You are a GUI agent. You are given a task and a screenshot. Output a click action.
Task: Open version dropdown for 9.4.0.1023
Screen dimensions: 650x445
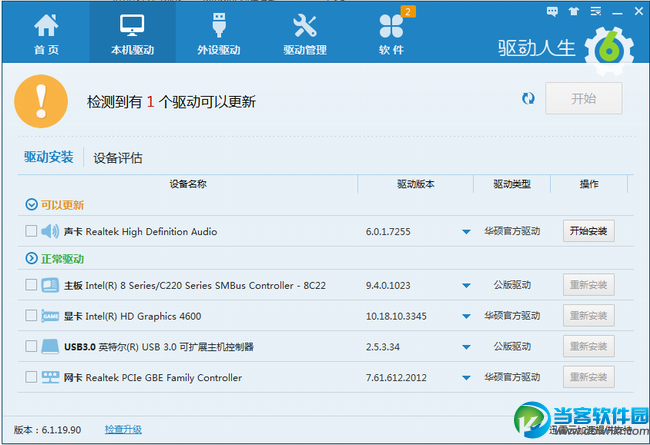click(466, 286)
